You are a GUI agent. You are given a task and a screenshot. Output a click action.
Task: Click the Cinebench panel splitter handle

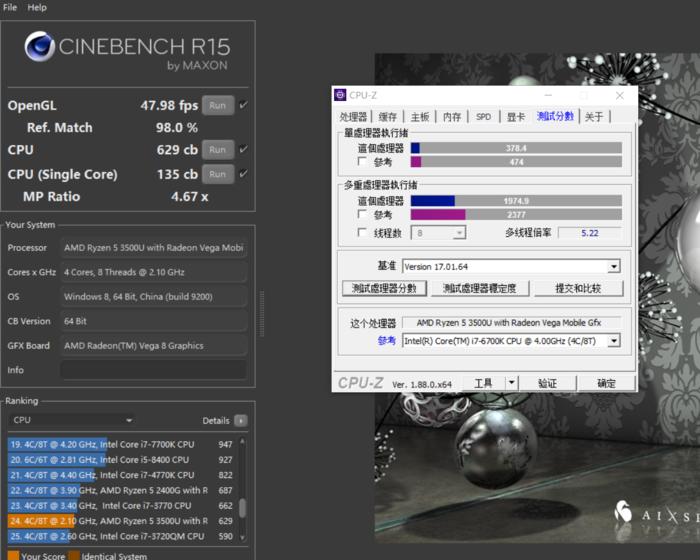point(262,313)
